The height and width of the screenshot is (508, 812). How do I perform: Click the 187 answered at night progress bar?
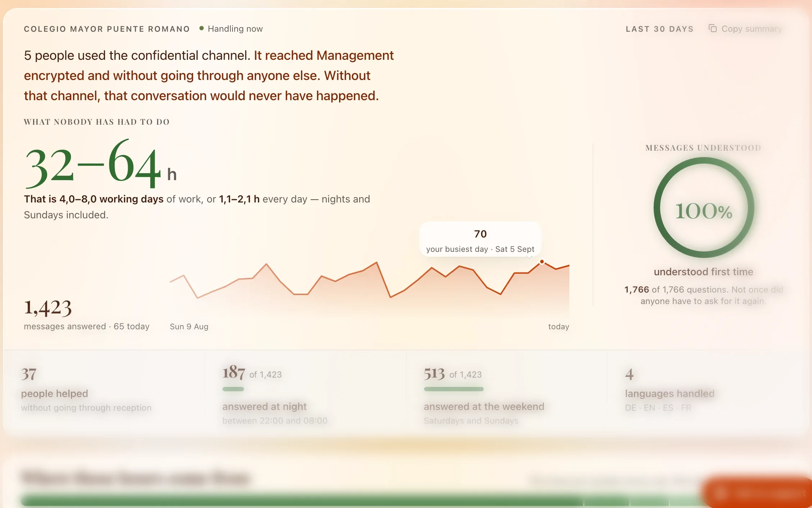coord(233,389)
